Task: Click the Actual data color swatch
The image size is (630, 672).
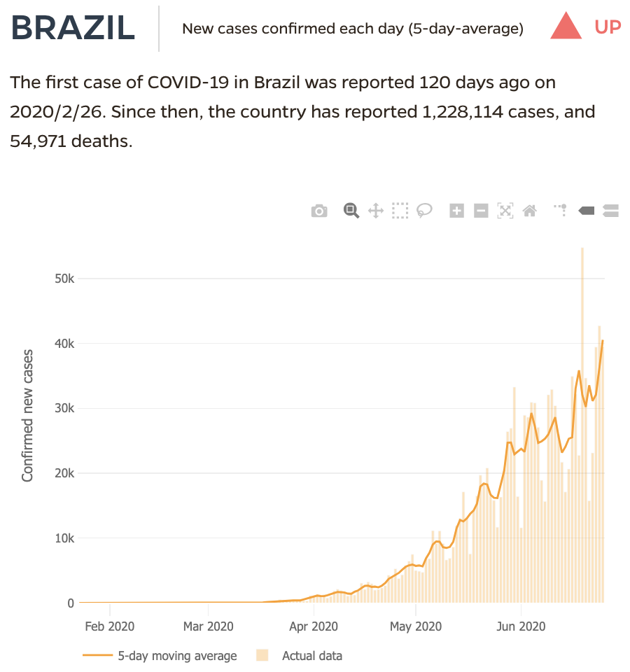Action: pos(263,656)
